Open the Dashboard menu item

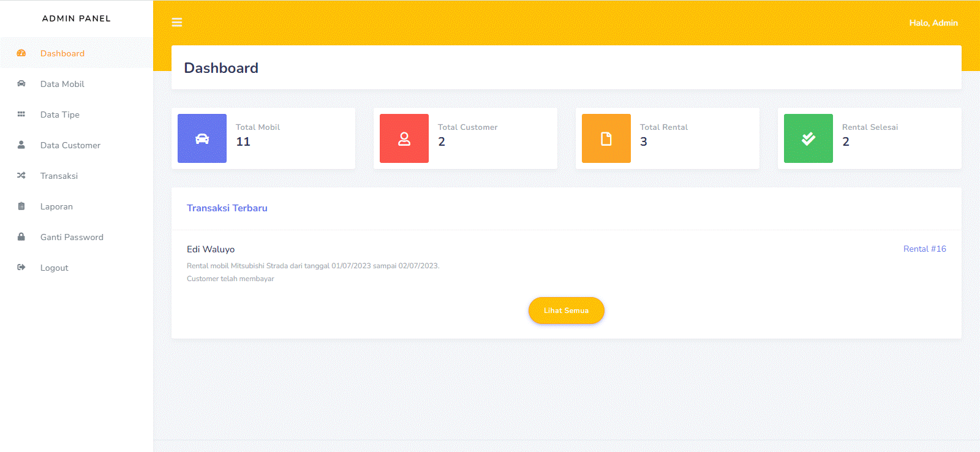77,53
